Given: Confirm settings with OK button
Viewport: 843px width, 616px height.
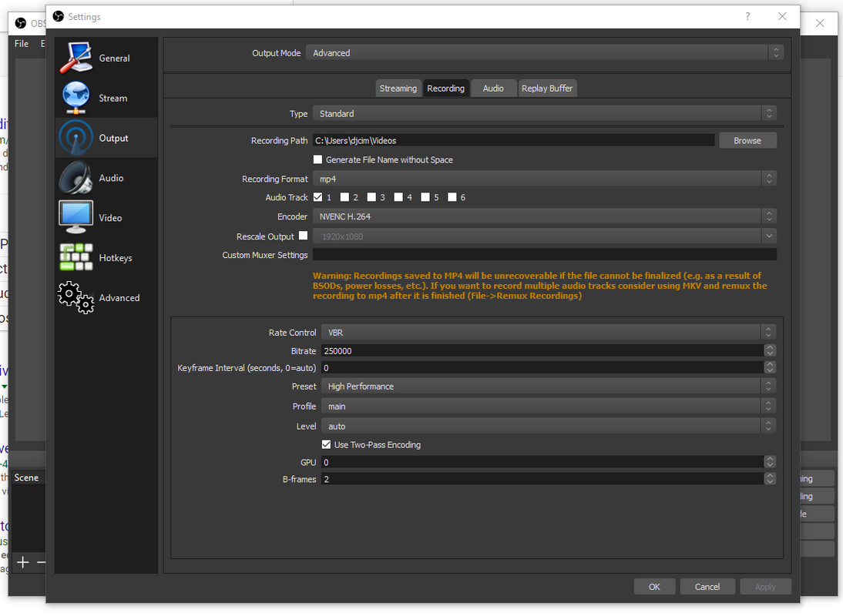Looking at the screenshot, I should pos(654,587).
